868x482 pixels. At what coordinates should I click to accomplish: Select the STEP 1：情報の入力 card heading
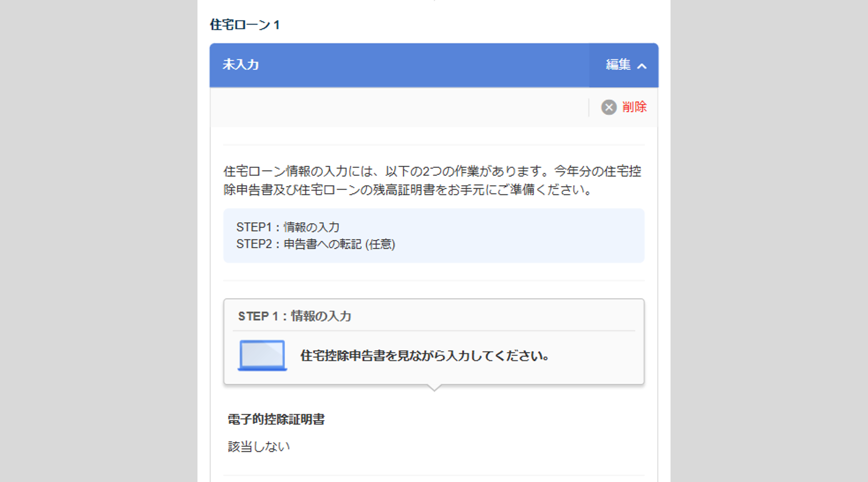pos(294,316)
